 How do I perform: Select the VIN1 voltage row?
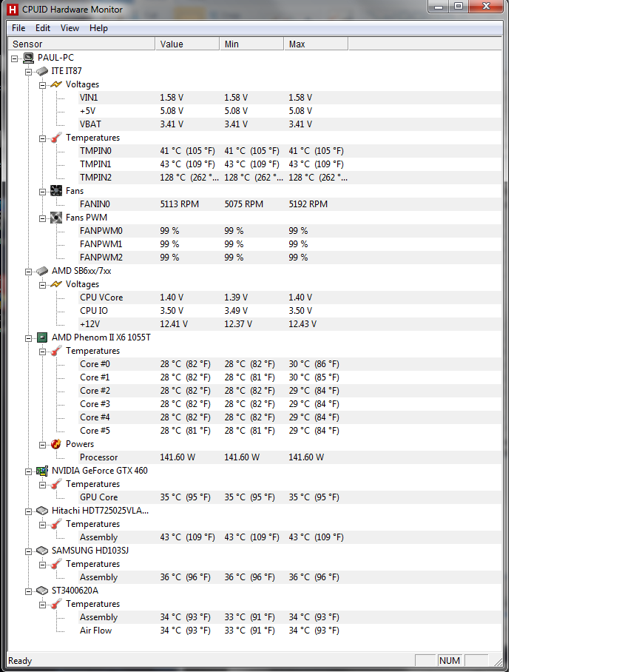coord(289,98)
